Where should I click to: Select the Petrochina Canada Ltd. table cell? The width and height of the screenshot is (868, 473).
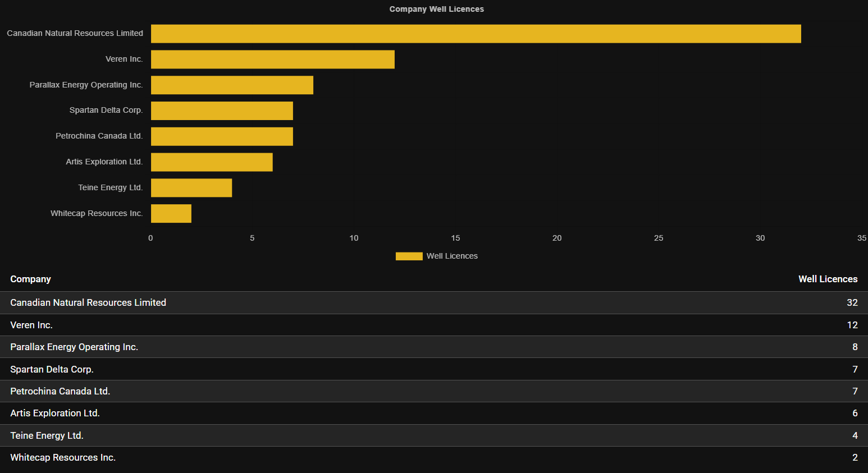[60, 391]
